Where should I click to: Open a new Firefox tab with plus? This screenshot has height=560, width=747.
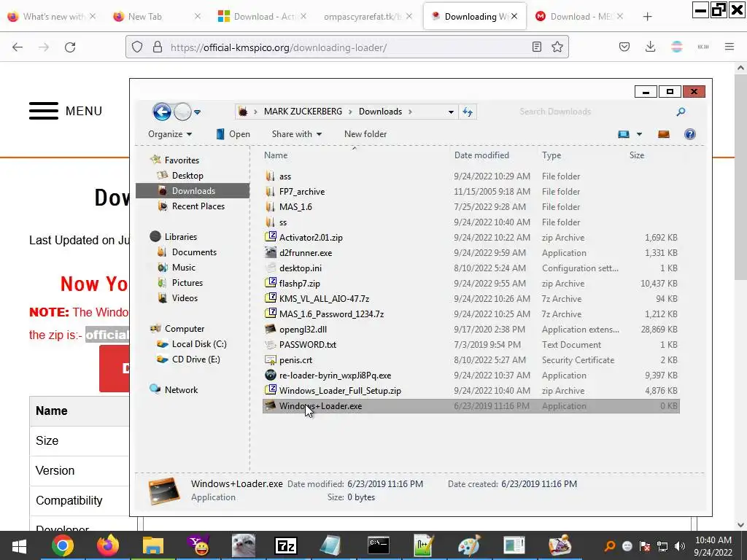647,17
